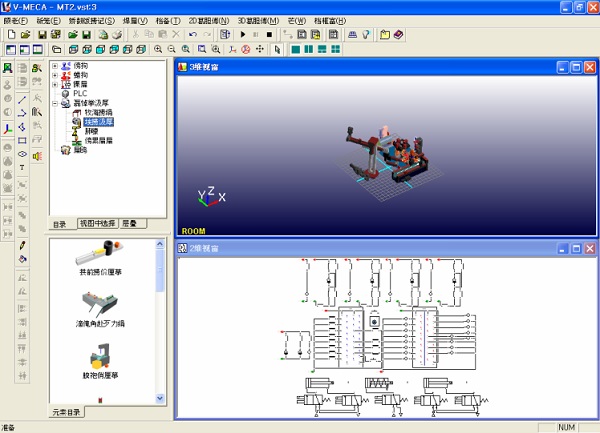Switch to the single-pane window layout icon

[295, 49]
